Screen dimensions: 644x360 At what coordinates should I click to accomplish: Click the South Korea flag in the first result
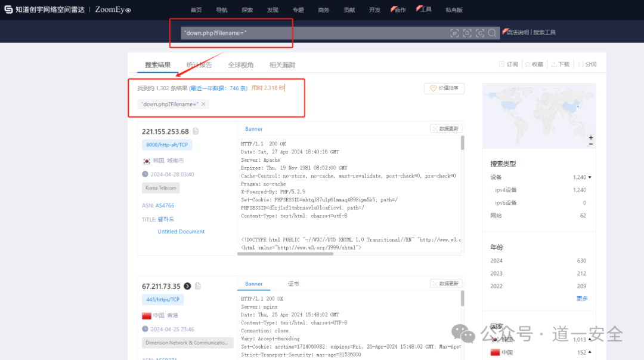pos(147,161)
